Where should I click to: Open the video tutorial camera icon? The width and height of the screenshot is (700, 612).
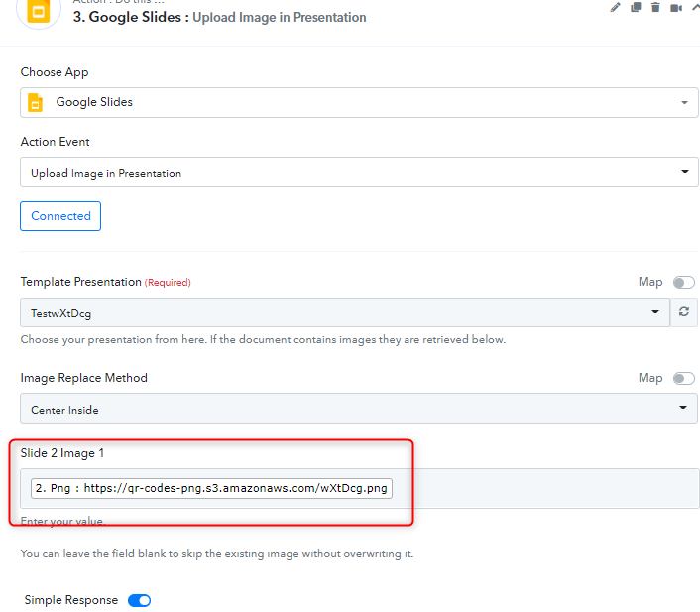[676, 8]
